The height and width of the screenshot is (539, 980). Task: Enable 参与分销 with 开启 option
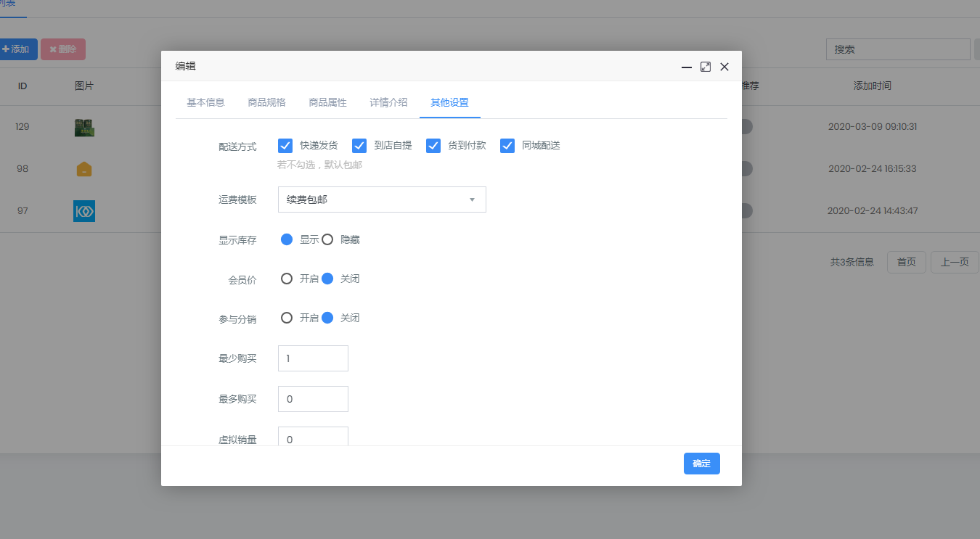(287, 318)
